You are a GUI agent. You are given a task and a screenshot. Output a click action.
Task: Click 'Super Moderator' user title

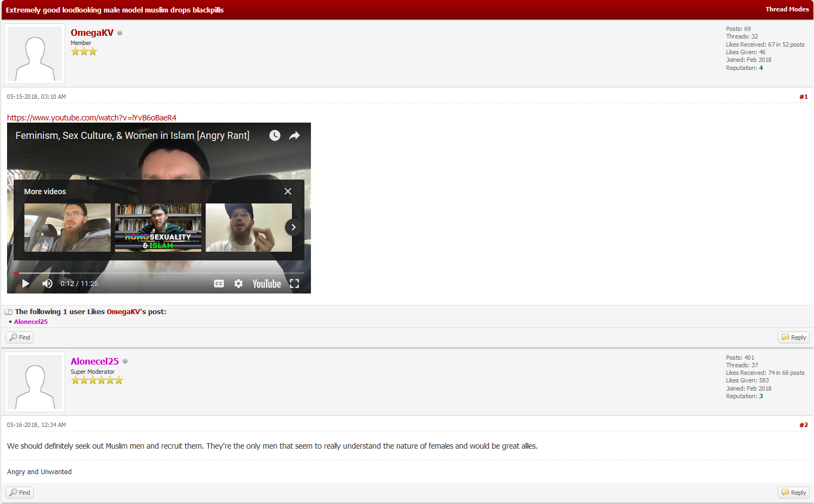click(x=92, y=372)
